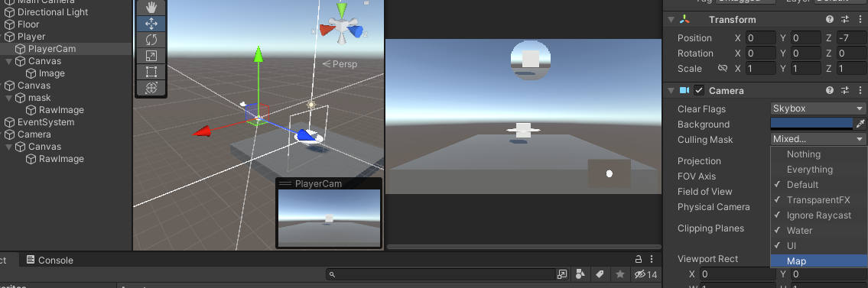Collapse Canvas under Camera in Hierarchy
The image size is (868, 288).
tap(8, 147)
